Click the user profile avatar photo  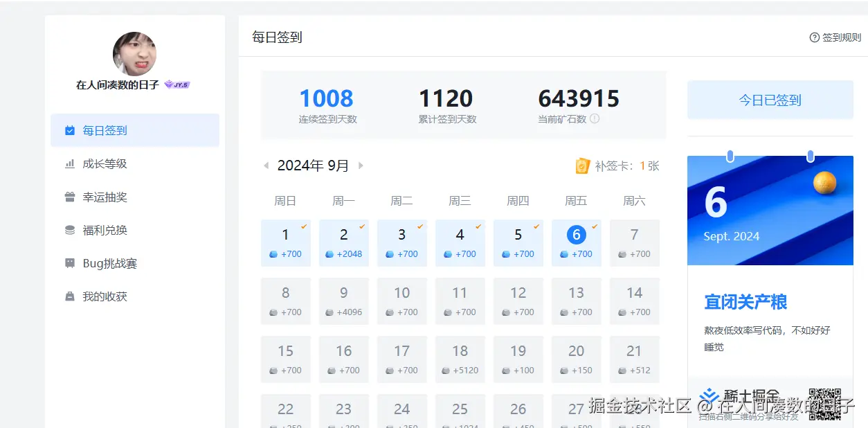point(134,54)
